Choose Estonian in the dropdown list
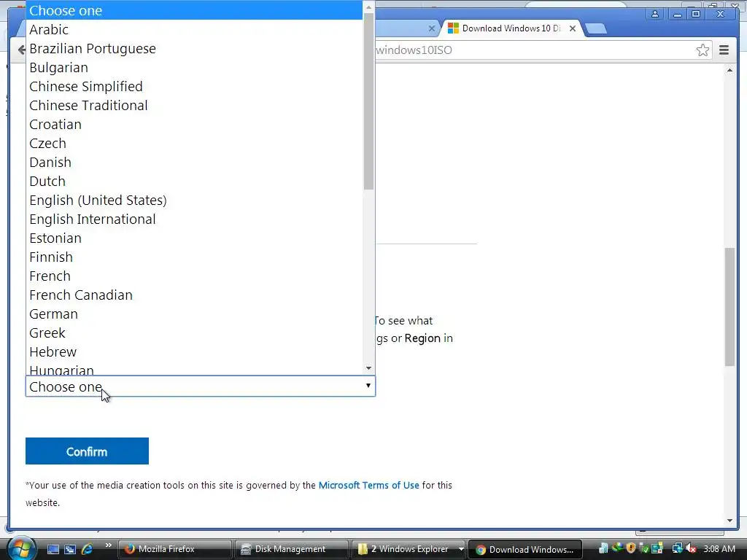This screenshot has height=560, width=747. [x=194, y=238]
